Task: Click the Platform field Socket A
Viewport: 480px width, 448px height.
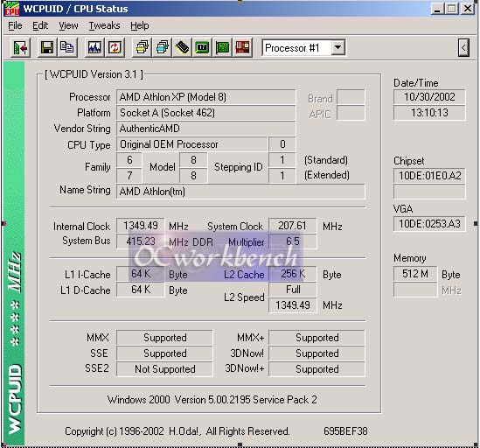Action: click(205, 113)
